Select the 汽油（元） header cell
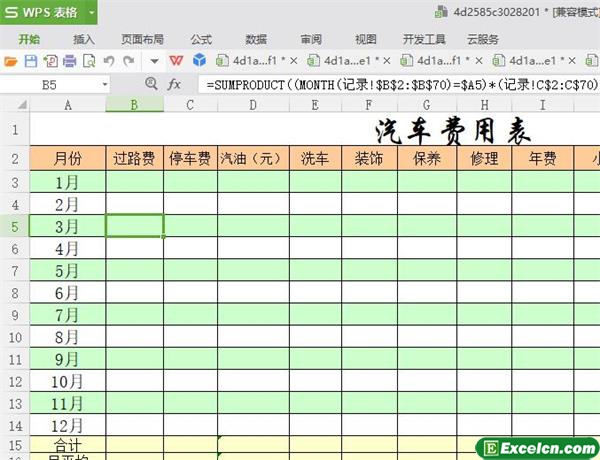 coord(252,158)
